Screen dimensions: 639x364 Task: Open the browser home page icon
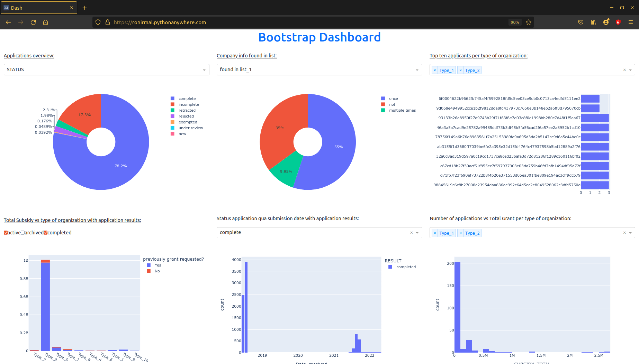click(x=45, y=22)
